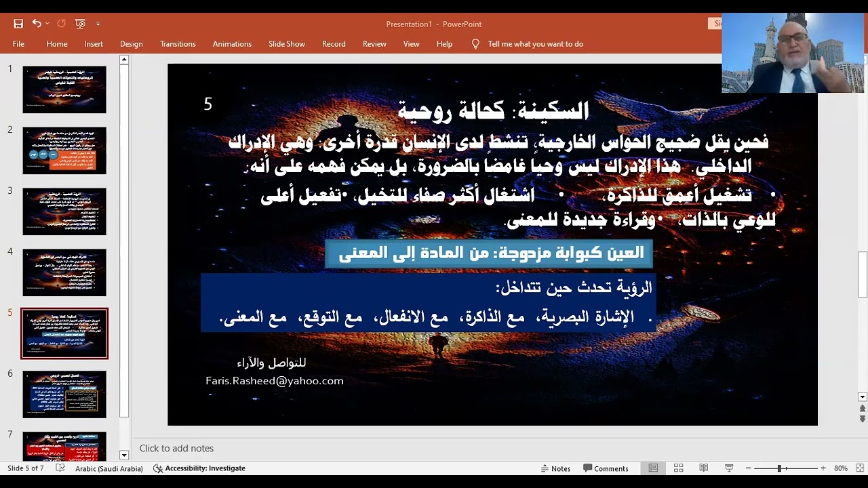Click the slide editor vertical scrollbar thumb
868x488 pixels.
pyautogui.click(x=863, y=274)
